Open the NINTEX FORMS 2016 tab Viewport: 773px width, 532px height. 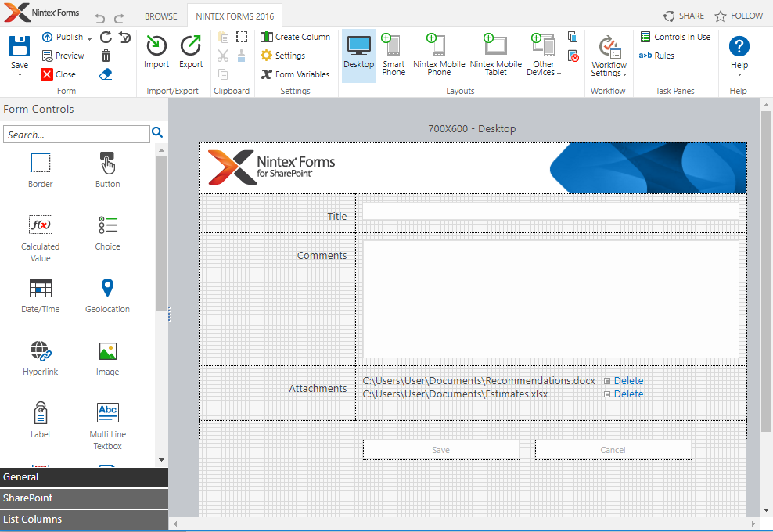[235, 16]
